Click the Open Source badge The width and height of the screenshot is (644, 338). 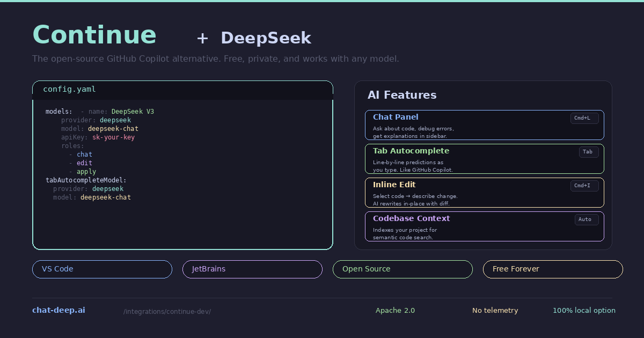click(x=402, y=269)
